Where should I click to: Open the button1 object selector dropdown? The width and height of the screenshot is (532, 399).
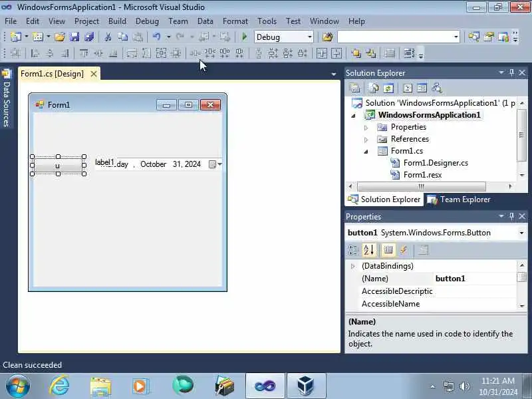521,233
